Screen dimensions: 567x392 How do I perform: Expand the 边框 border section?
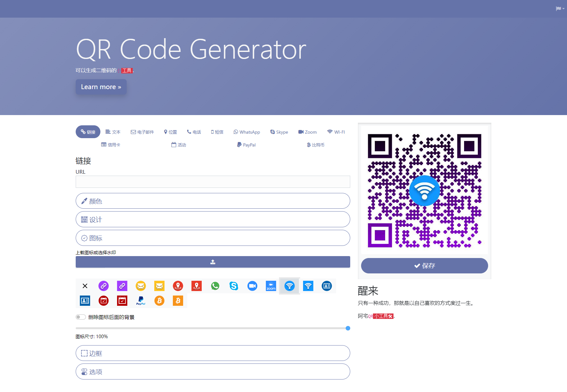[213, 353]
